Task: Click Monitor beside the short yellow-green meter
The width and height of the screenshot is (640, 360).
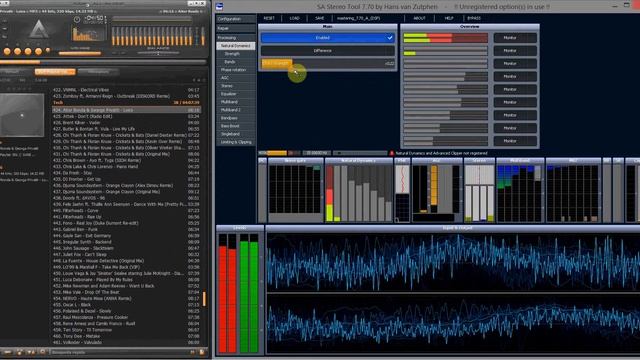Action: 515,51
